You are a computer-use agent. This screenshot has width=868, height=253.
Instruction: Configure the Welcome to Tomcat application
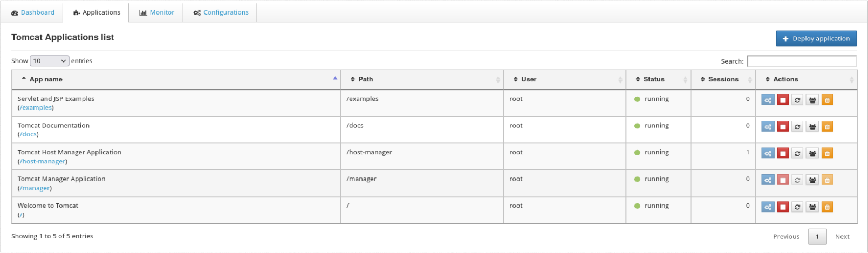[768, 207]
